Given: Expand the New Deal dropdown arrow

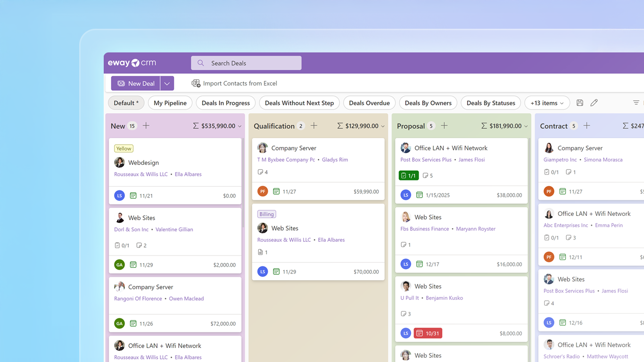Looking at the screenshot, I should click(x=166, y=83).
